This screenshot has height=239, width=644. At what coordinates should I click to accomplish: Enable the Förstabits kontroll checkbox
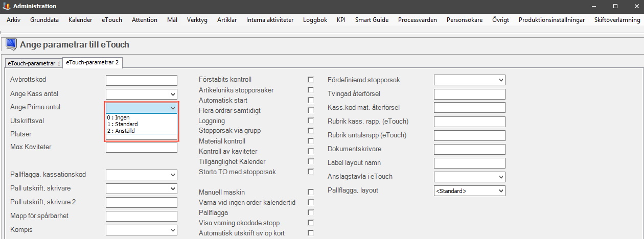[311, 80]
